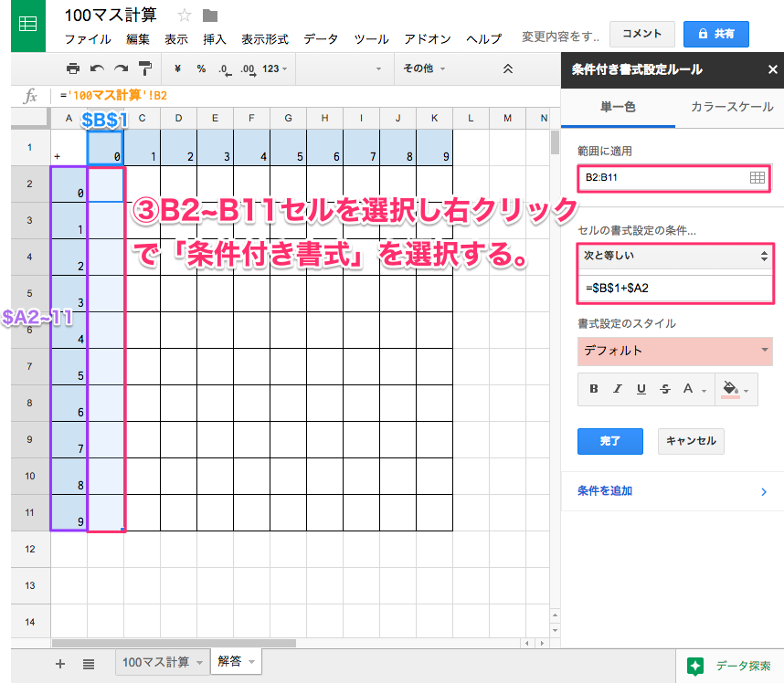This screenshot has width=784, height=683.
Task: Open 解答 sheet tab menu arrow
Action: [x=251, y=662]
